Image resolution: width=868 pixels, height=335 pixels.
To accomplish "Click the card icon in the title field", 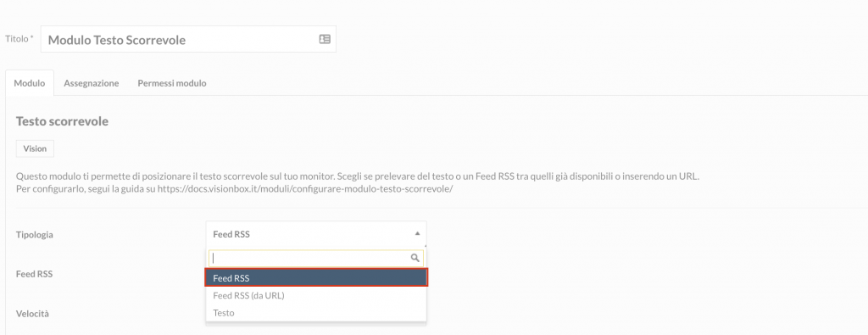I will (325, 39).
